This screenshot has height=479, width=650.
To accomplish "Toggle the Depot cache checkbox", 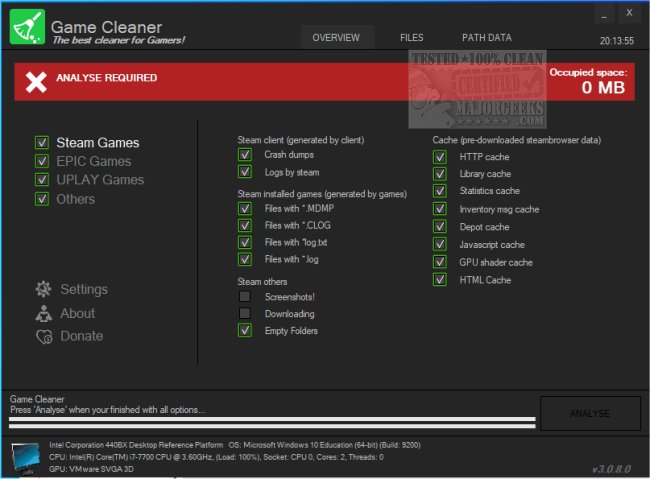I will tap(440, 226).
